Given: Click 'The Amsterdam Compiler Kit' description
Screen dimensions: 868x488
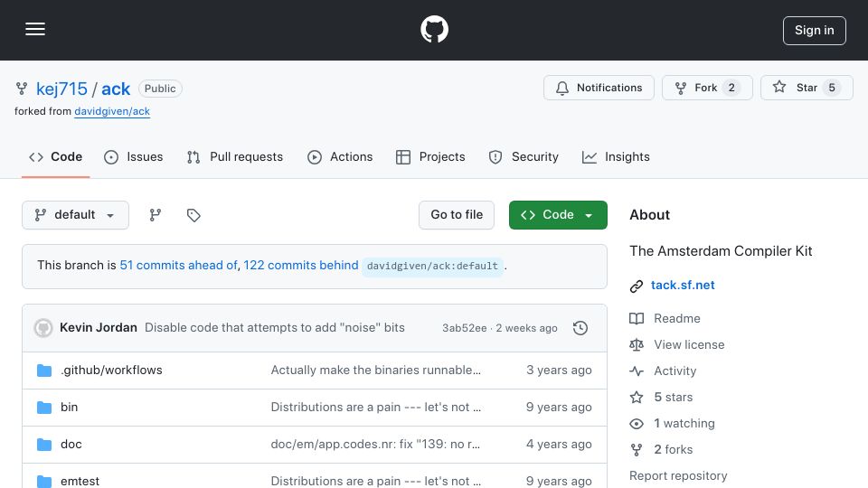Looking at the screenshot, I should pos(721,251).
